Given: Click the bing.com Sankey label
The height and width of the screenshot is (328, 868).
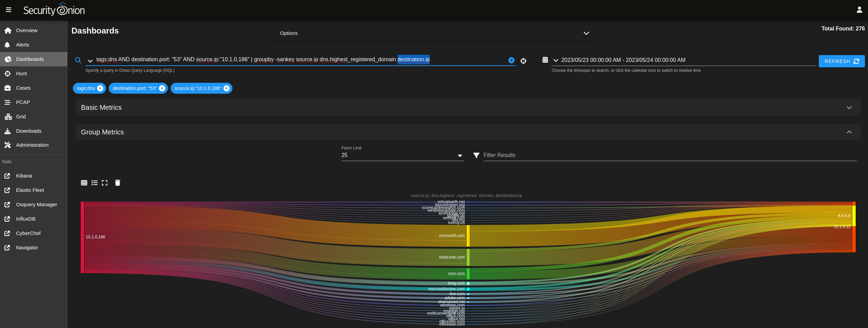Looking at the screenshot, I should pos(456,283).
